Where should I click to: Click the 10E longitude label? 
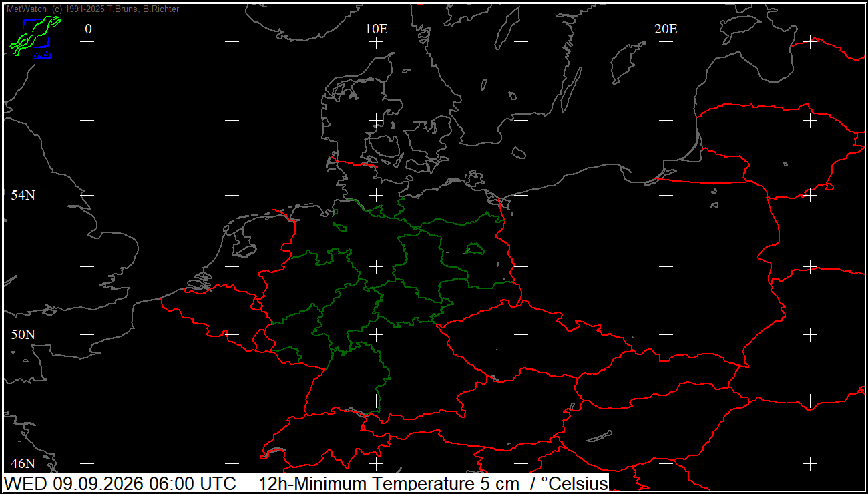pos(377,29)
